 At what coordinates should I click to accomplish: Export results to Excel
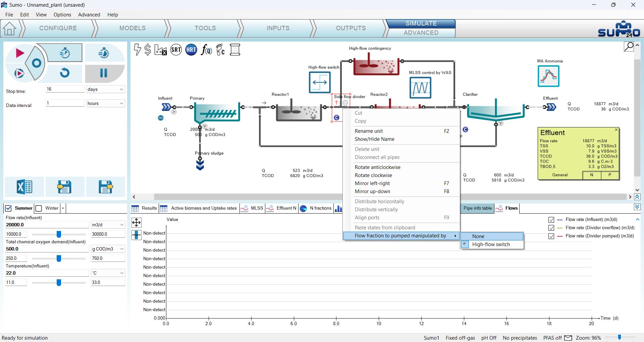(24, 187)
